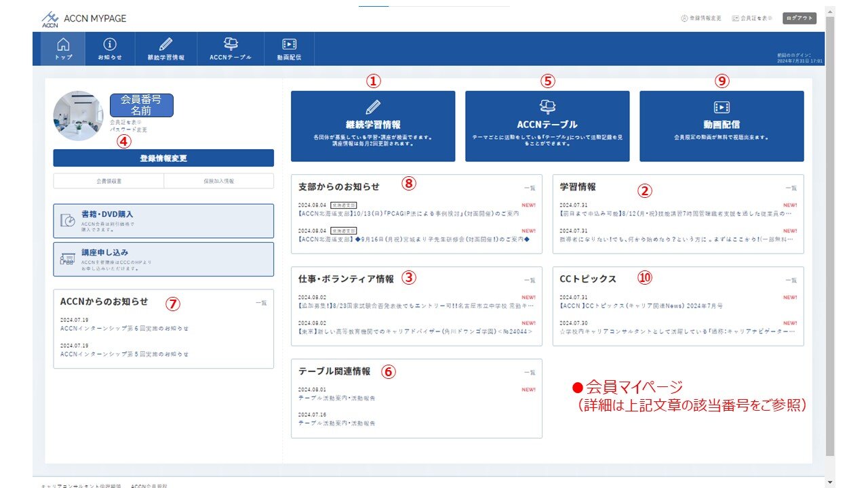Open 一覧 for 仕事・ボランティア情報
This screenshot has width=868, height=488.
(x=529, y=280)
